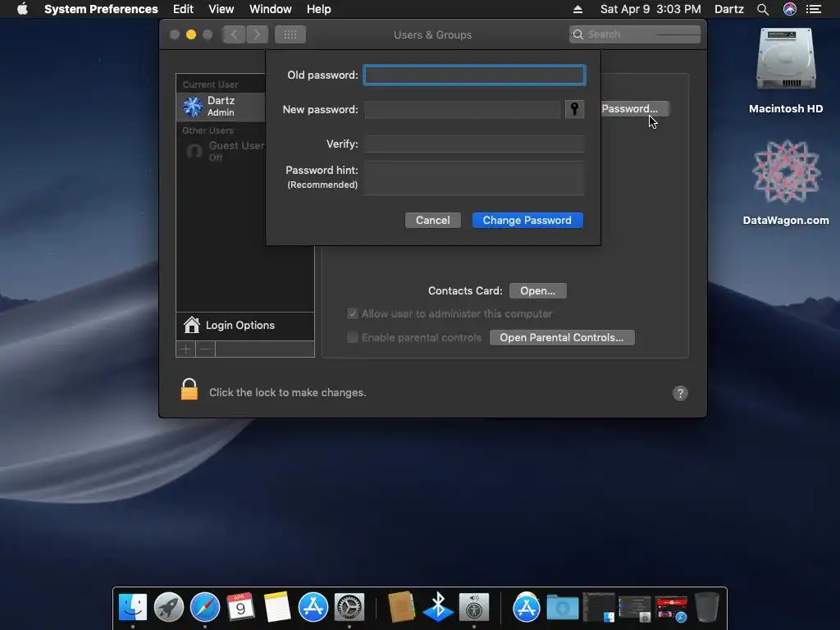The image size is (840, 630).
Task: Open the Help menu
Action: coord(319,9)
